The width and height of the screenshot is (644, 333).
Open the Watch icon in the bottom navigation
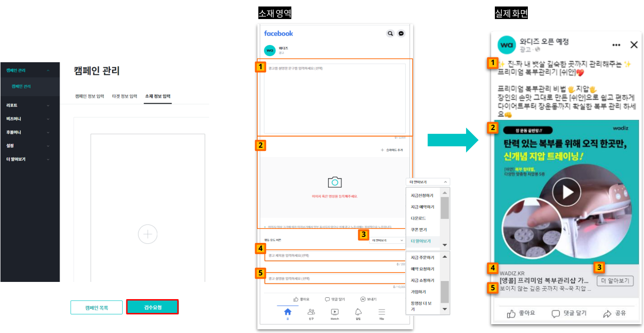pos(335,312)
